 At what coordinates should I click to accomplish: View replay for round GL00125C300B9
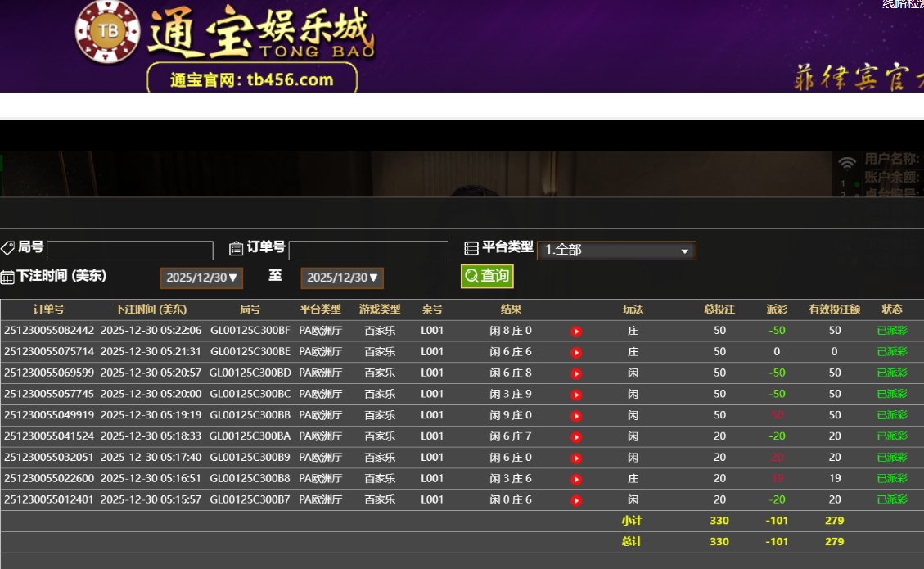coord(576,458)
